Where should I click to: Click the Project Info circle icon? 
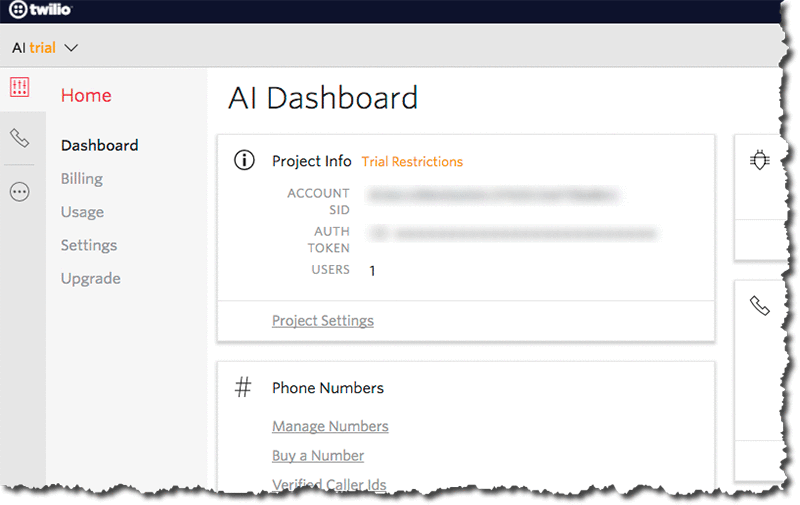[243, 161]
